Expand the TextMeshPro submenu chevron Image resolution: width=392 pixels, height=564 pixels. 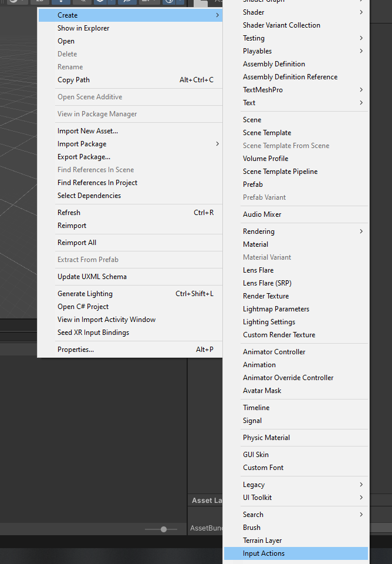[361, 90]
